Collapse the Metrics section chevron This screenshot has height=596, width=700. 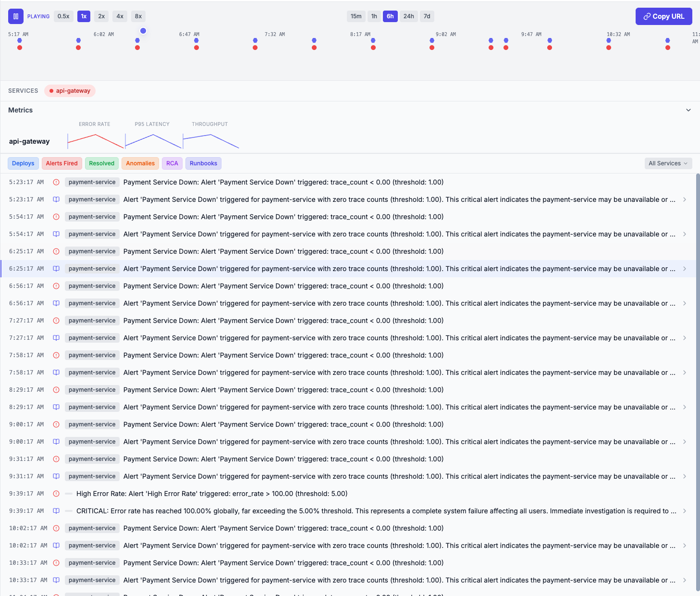[688, 110]
